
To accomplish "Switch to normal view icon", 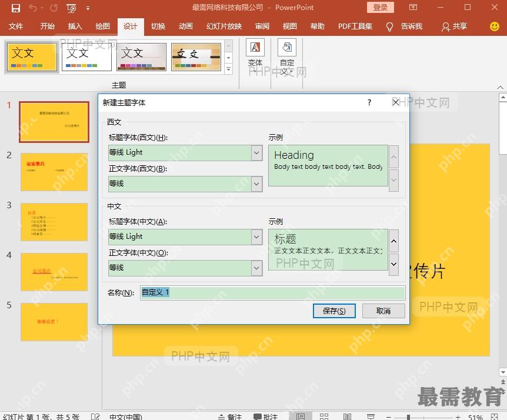I will point(301,416).
